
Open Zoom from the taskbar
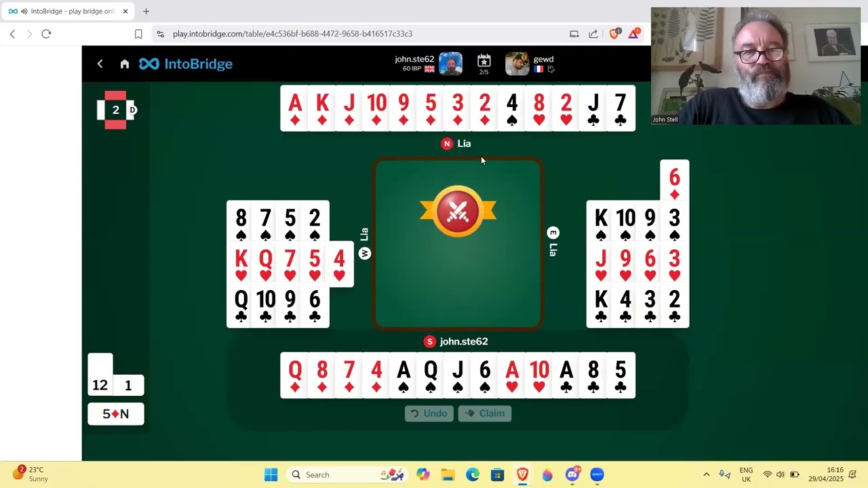[597, 474]
